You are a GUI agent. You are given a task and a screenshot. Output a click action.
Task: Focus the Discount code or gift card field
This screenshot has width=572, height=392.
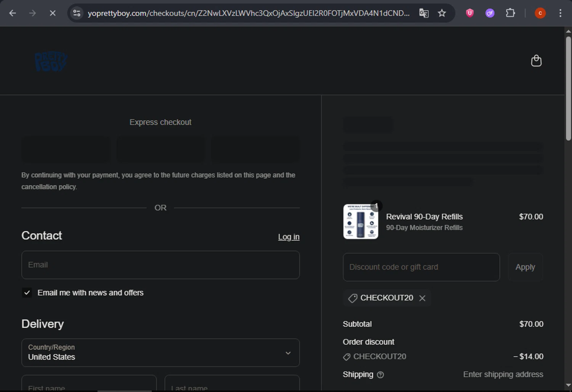421,267
